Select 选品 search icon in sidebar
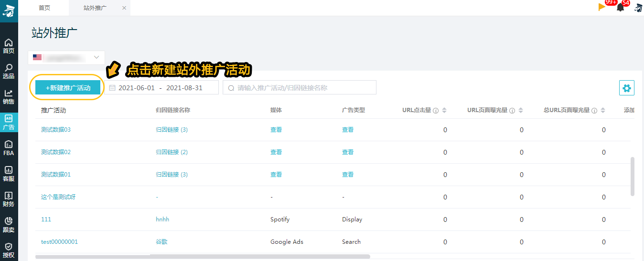The height and width of the screenshot is (261, 644). tap(9, 71)
